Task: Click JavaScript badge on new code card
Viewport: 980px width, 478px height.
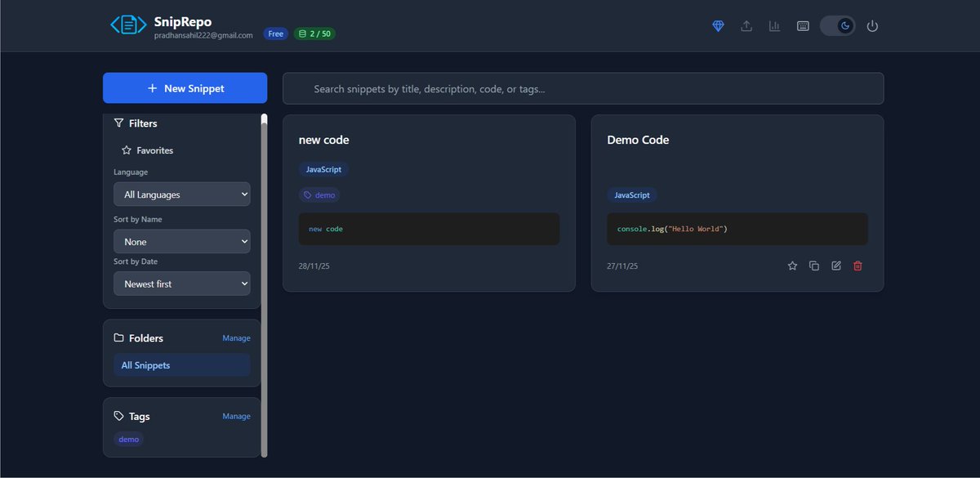Action: (x=324, y=169)
